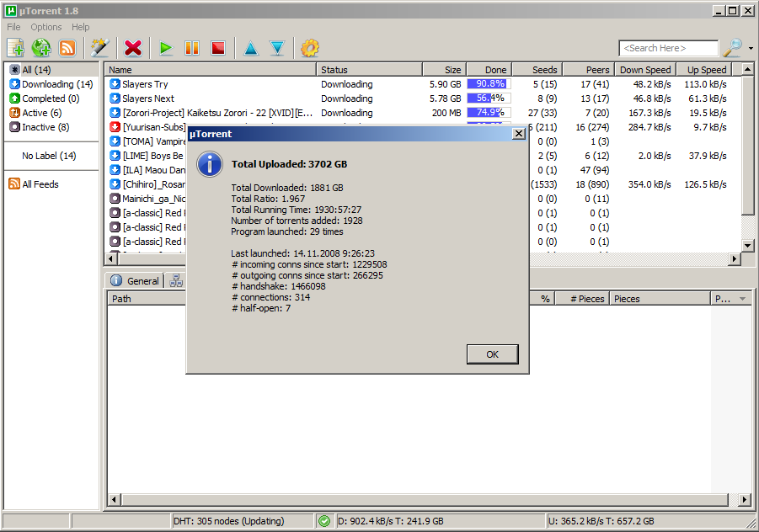Sort by Up Speed column header

pos(703,70)
